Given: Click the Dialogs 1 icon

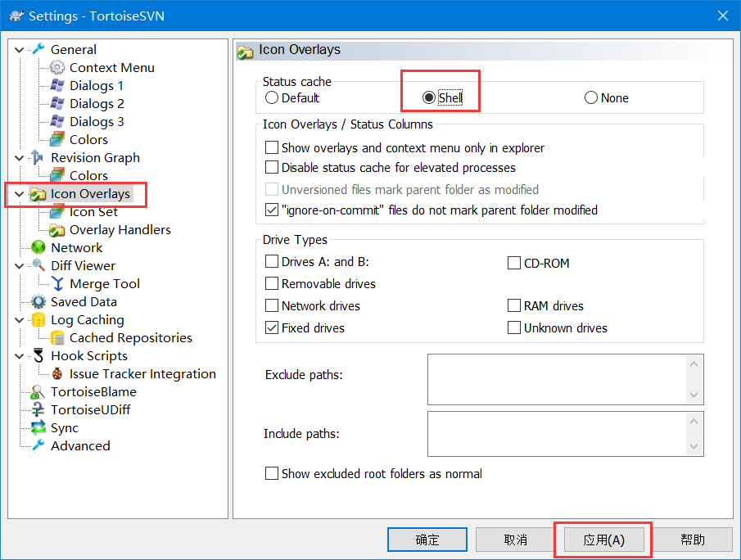Looking at the screenshot, I should tap(57, 85).
